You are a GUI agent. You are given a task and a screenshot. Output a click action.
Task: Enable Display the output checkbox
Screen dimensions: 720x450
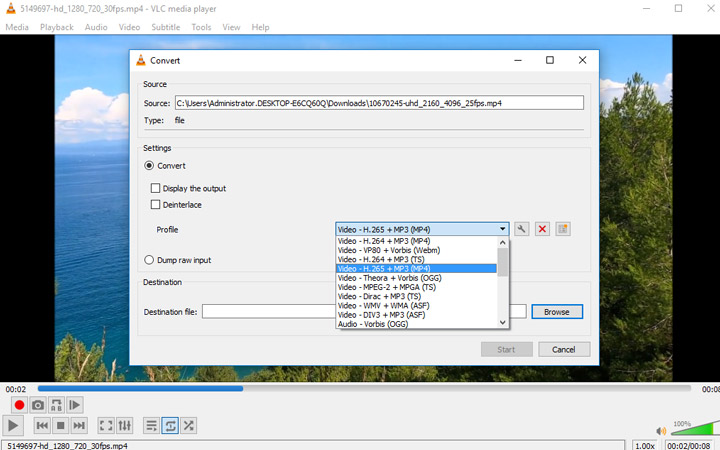point(155,188)
